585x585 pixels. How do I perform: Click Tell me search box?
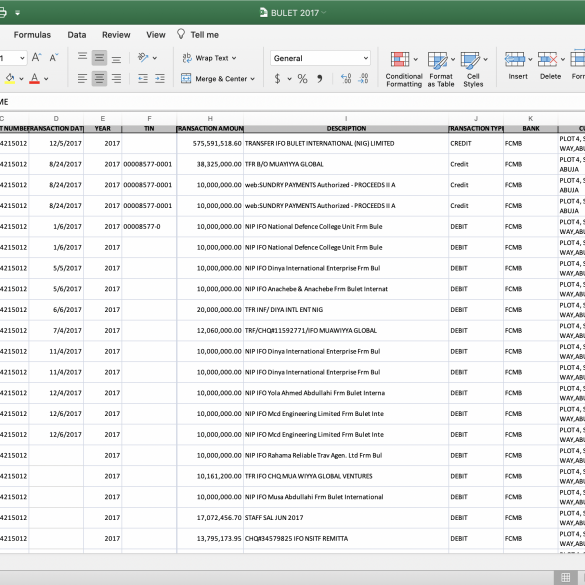pos(204,35)
